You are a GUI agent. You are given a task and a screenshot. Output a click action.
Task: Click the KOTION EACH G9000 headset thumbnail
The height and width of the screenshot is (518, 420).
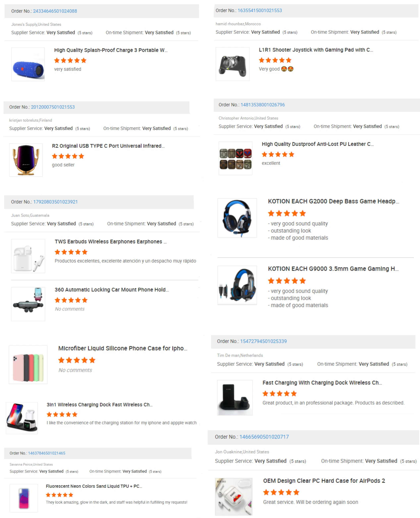tap(237, 285)
